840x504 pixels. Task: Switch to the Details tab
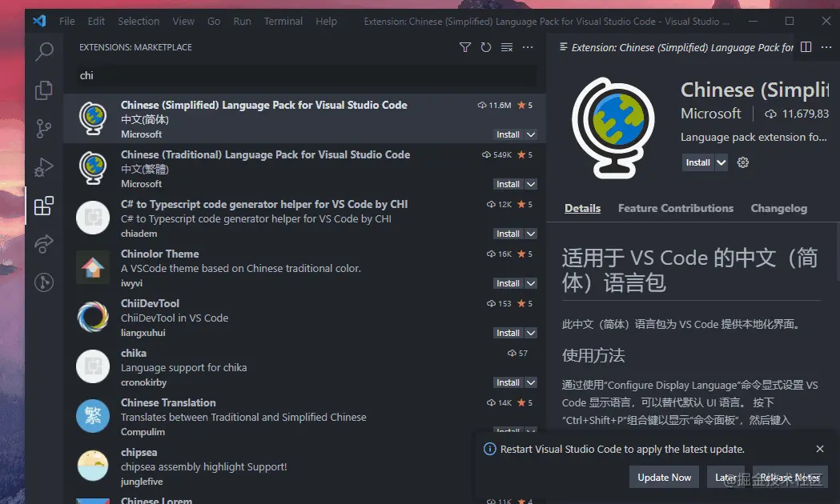click(x=582, y=208)
